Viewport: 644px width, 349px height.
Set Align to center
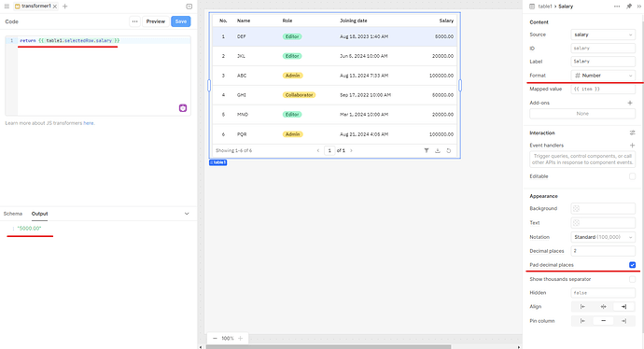click(603, 307)
